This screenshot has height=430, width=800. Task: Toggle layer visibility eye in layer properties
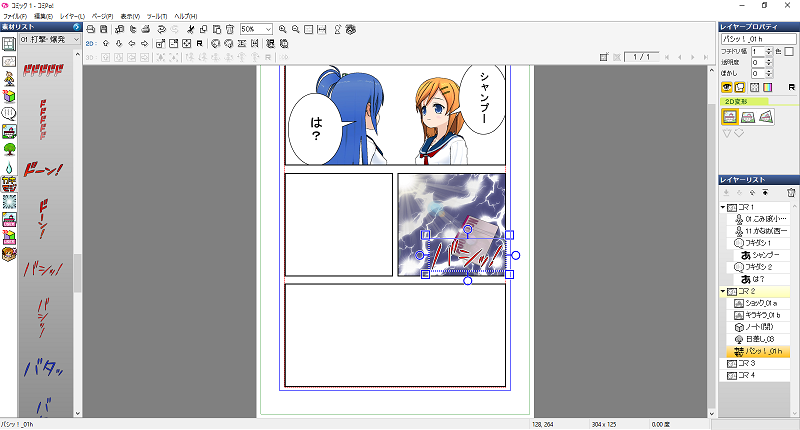[727, 87]
